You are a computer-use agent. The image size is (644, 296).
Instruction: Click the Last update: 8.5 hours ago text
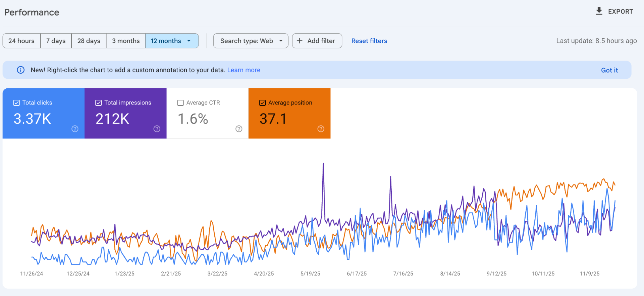pyautogui.click(x=596, y=41)
